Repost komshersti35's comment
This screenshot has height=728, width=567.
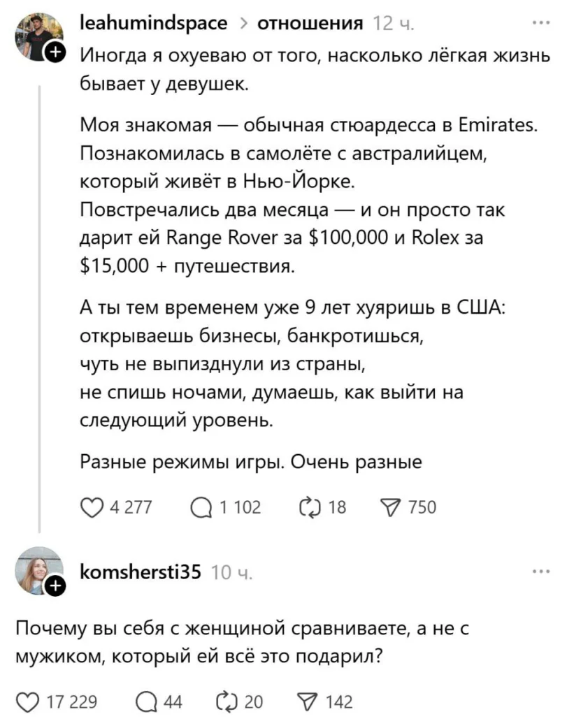click(x=225, y=703)
